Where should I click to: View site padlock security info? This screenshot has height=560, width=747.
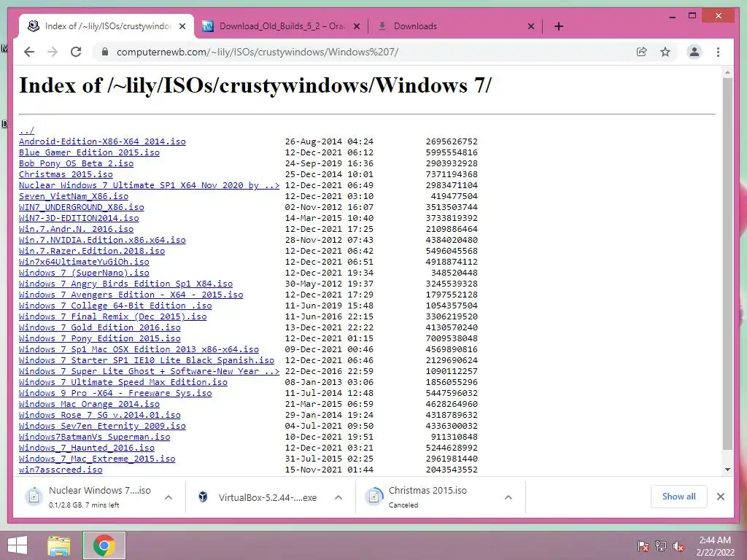[x=105, y=52]
